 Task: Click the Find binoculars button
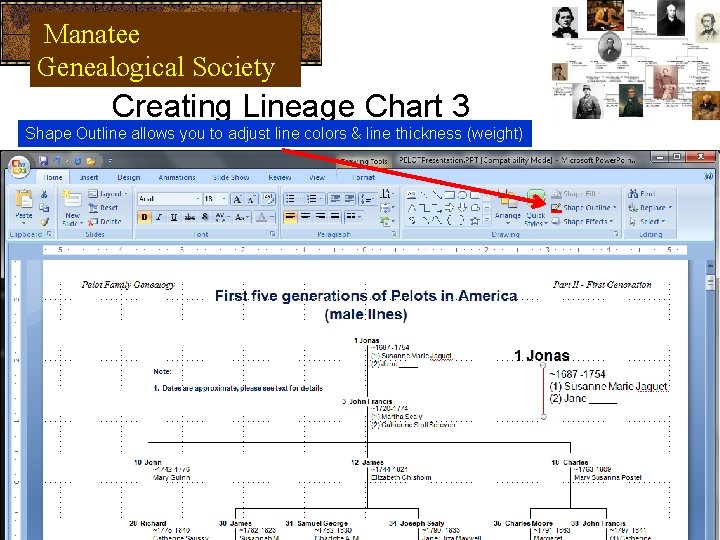click(x=642, y=194)
